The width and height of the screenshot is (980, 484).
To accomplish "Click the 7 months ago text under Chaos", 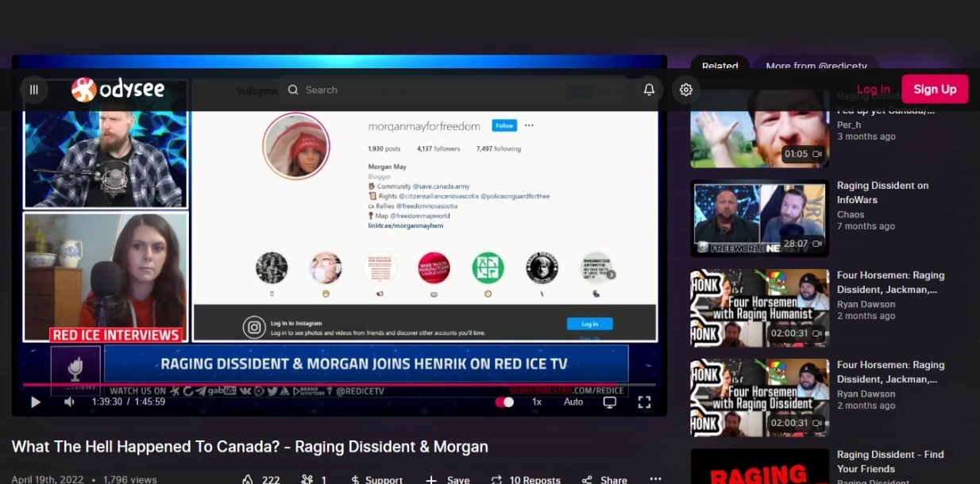I will (x=866, y=226).
